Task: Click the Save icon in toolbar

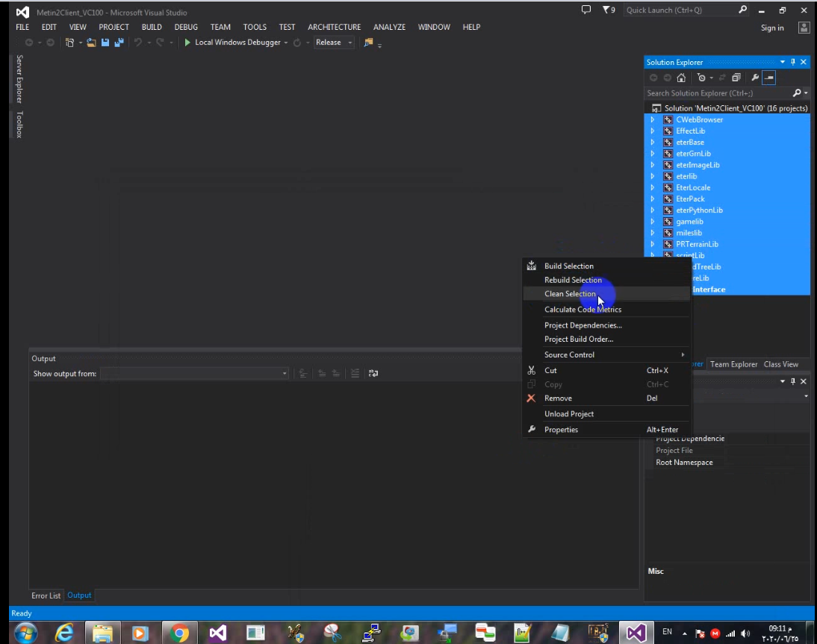Action: (x=105, y=43)
